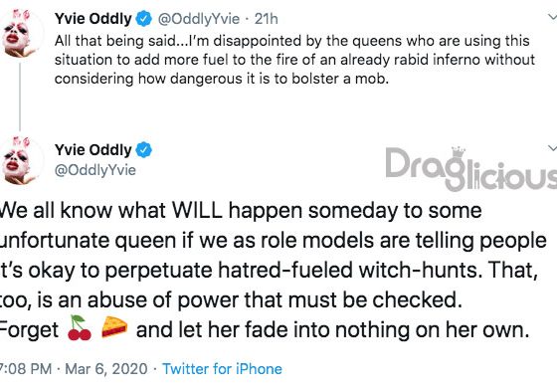
Task: Click the 7:08 PM timestamp
Action: (26, 368)
